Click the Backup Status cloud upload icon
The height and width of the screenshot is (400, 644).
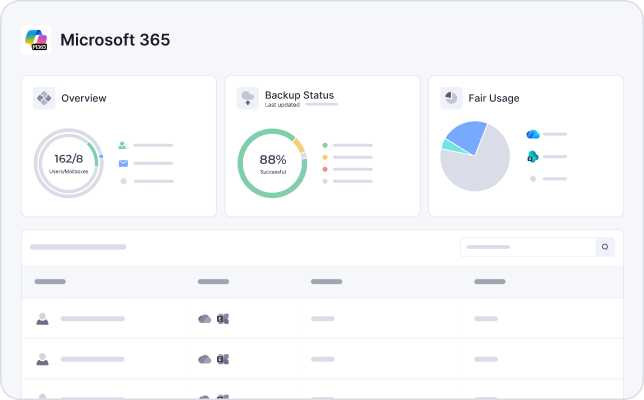coord(248,98)
